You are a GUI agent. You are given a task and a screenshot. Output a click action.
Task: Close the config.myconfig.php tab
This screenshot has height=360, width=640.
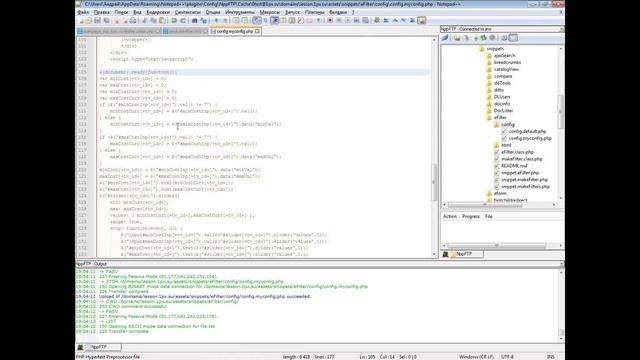pyautogui.click(x=258, y=31)
